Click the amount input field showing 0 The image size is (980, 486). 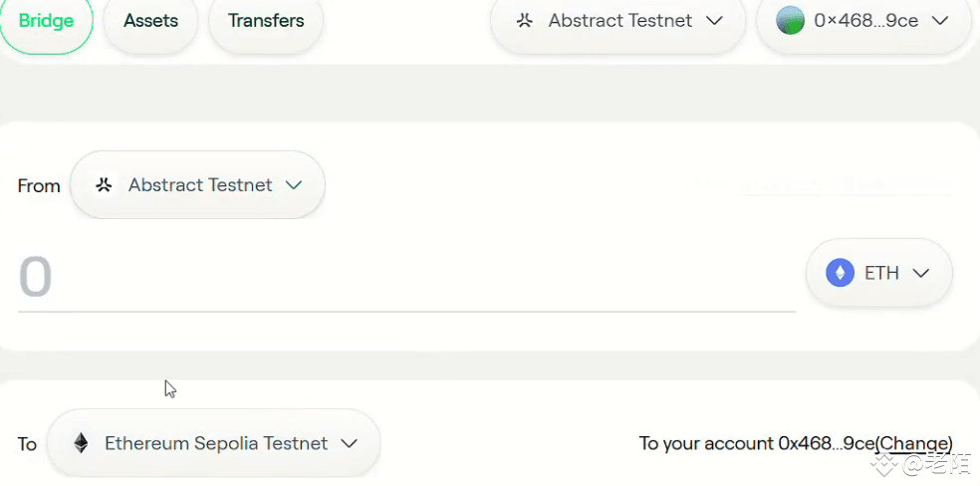click(406, 278)
